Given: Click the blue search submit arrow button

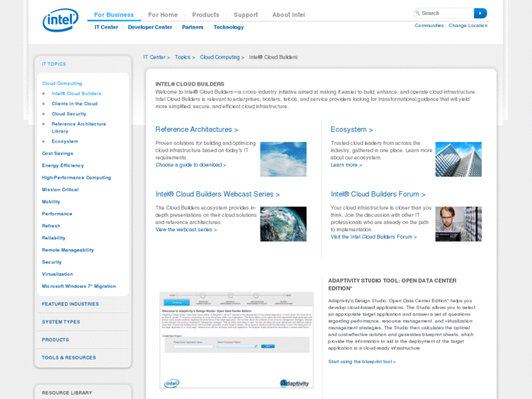Looking at the screenshot, I should tap(480, 13).
